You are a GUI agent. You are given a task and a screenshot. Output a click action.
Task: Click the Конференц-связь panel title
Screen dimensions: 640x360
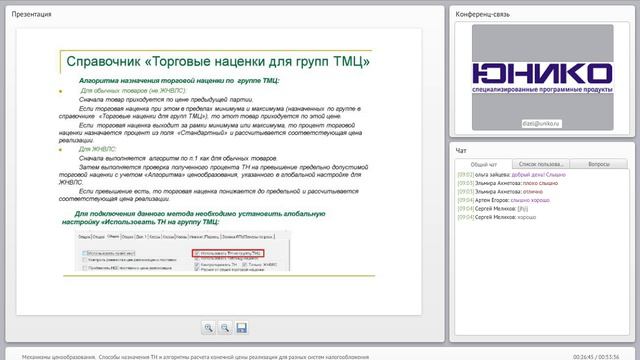(x=482, y=14)
